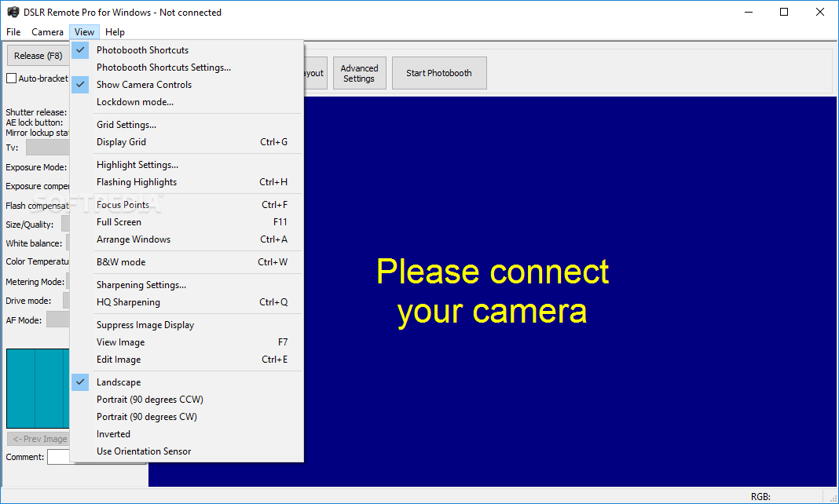Choose Lockdown mode menu entry

(187, 101)
